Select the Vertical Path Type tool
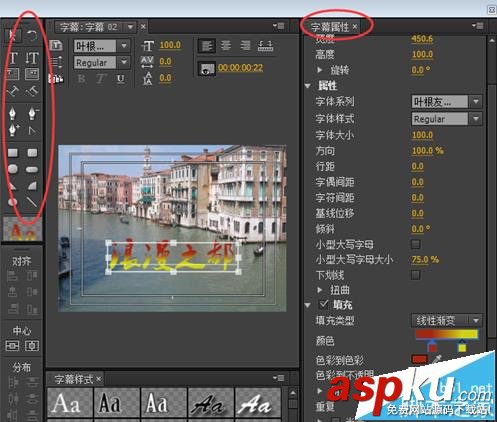497x422 pixels. [32, 91]
